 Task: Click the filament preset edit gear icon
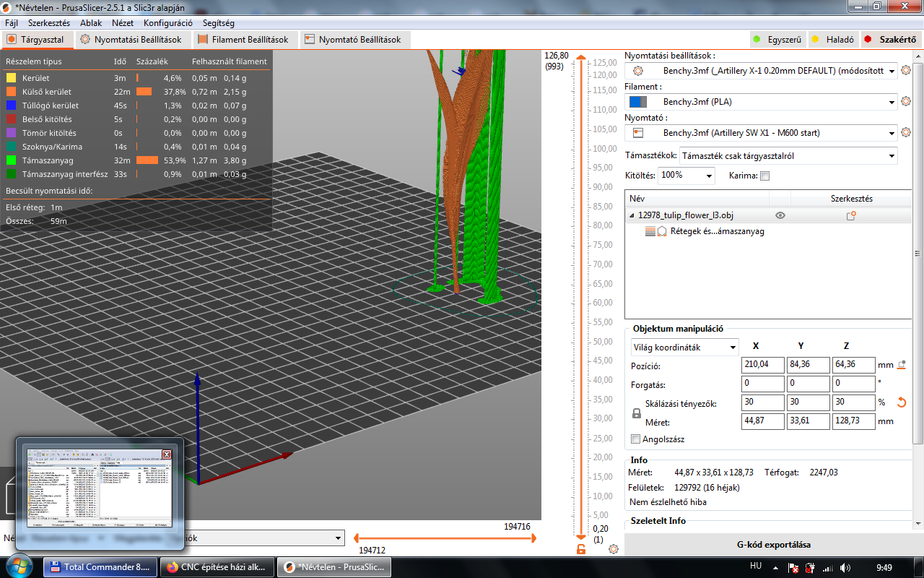point(906,102)
